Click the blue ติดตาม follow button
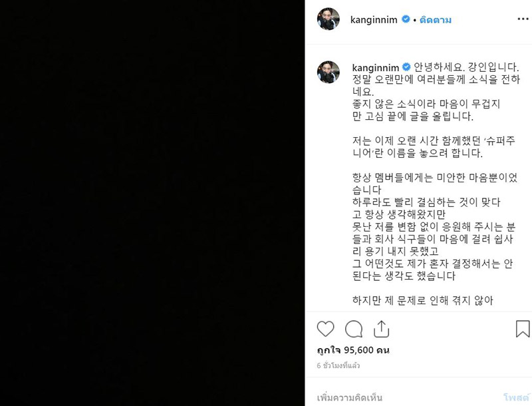 point(436,20)
